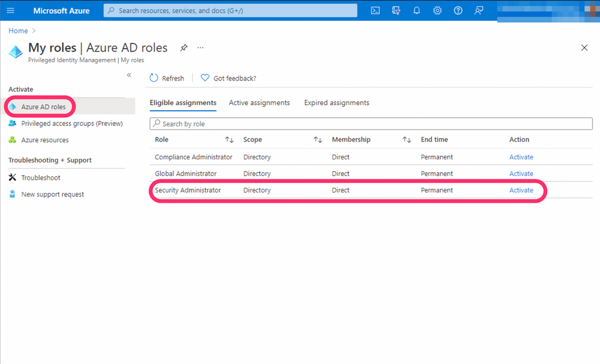Toggle Role column sort order
600x364 pixels.
(229, 139)
